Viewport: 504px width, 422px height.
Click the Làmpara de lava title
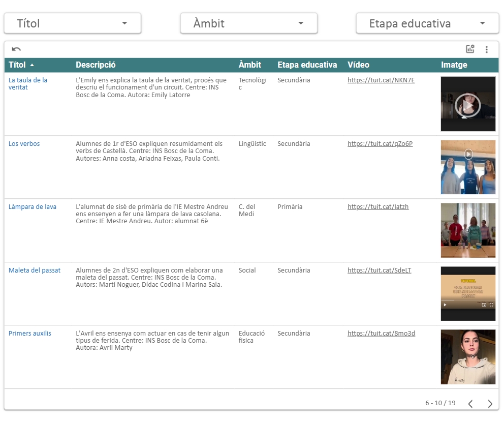pos(33,207)
